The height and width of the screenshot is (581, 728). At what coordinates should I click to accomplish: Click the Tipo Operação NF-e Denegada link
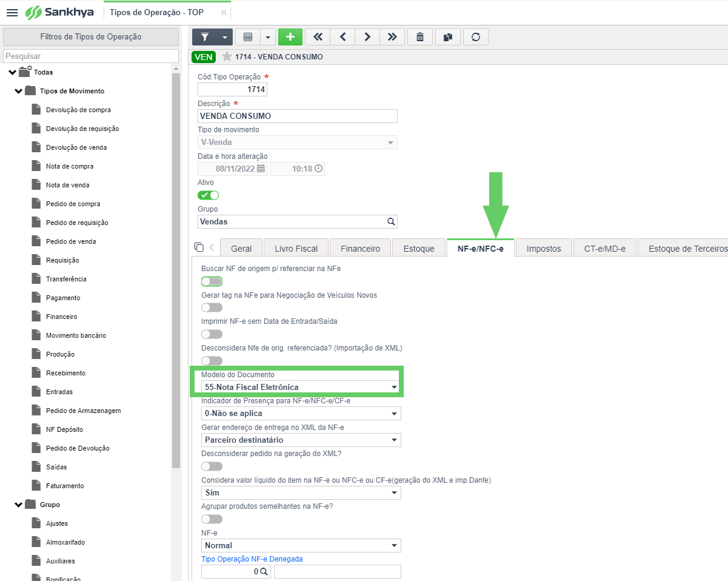(x=252, y=559)
